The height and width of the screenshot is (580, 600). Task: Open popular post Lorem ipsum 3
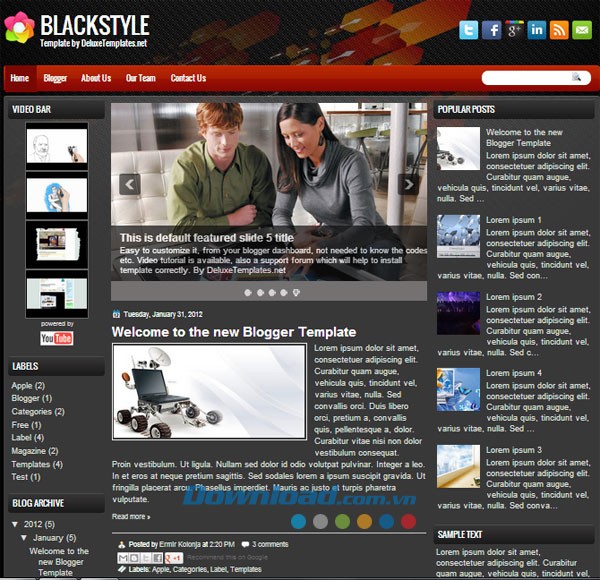pyautogui.click(x=514, y=450)
